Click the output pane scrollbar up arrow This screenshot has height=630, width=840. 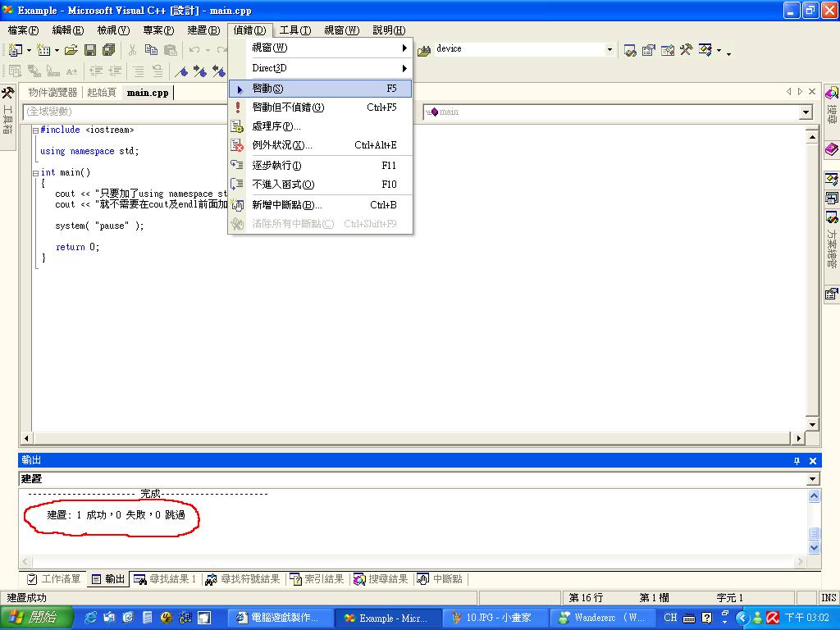[x=814, y=495]
